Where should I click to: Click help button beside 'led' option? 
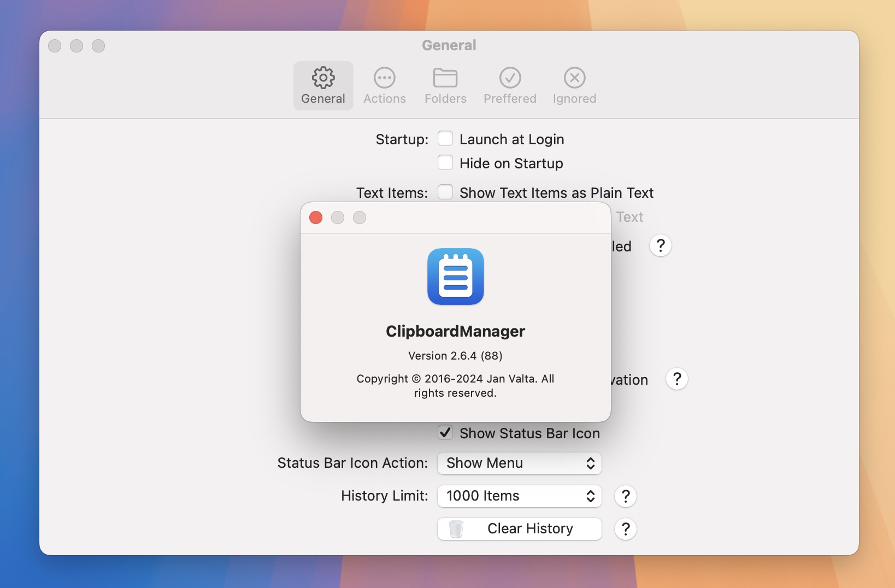[x=661, y=246]
